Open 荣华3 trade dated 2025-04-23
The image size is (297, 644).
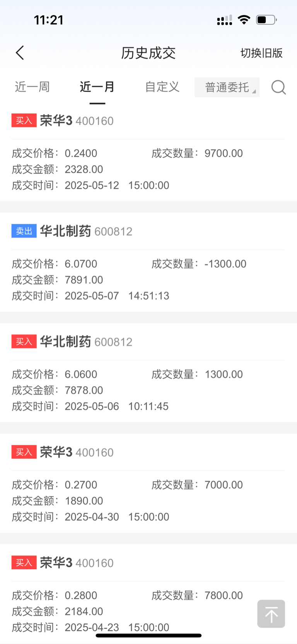point(148,594)
